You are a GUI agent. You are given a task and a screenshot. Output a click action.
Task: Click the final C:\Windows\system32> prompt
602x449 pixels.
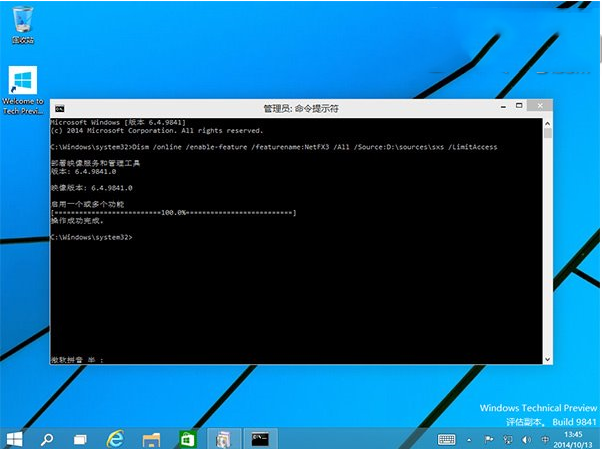tap(91, 237)
